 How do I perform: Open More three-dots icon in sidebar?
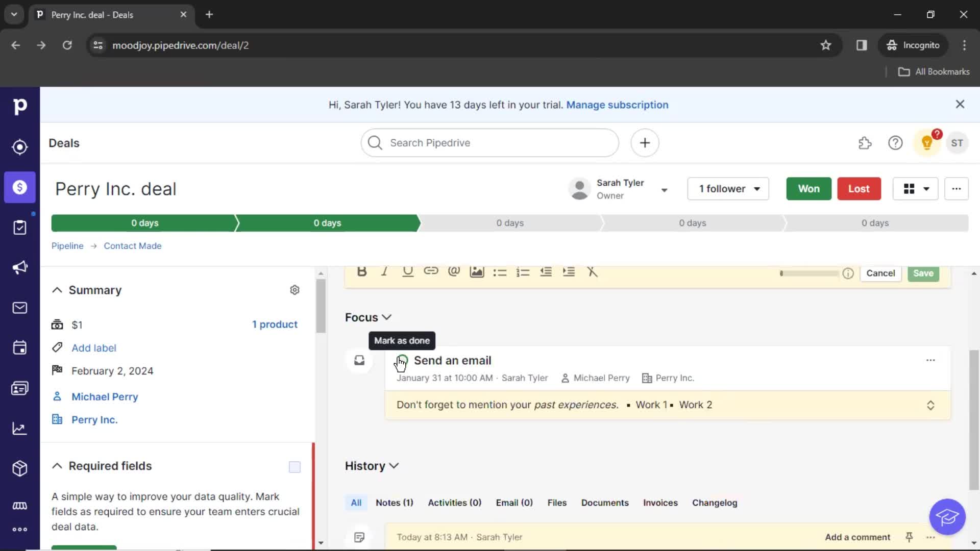coord(20,530)
